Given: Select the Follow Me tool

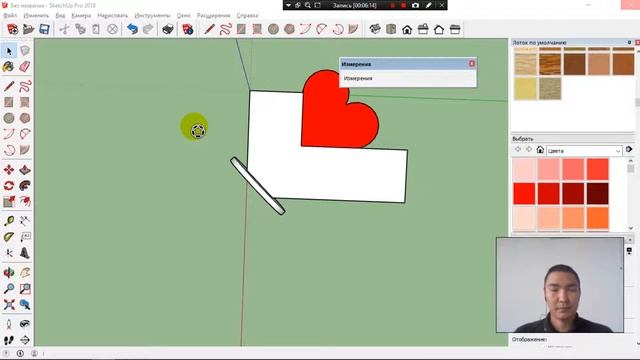Looking at the screenshot, I should (25, 186).
